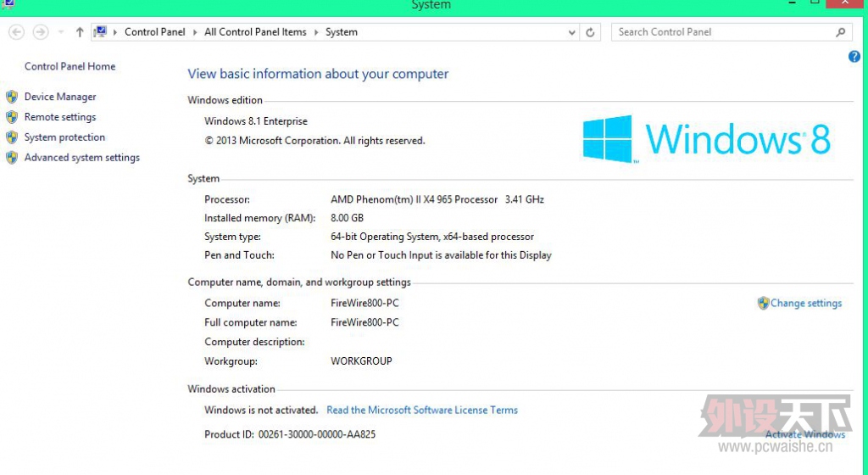Select Control Panel in the breadcrumb path
Viewport: 868px width, 475px height.
pos(154,32)
